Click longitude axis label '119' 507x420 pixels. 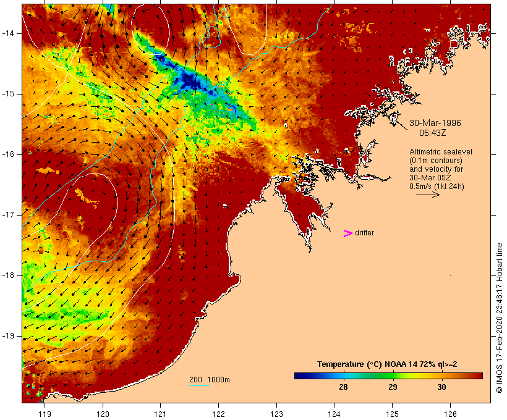(45, 414)
